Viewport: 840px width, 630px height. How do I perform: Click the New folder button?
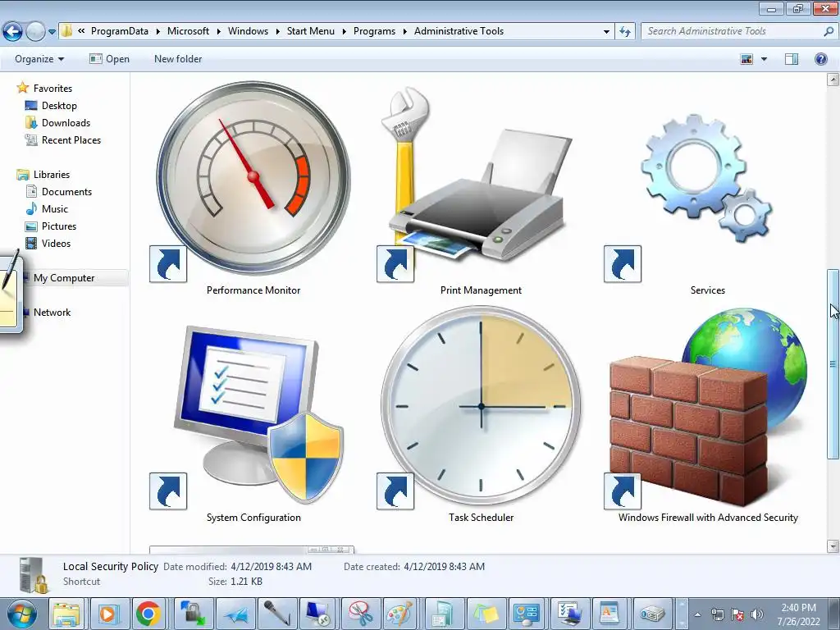click(178, 59)
